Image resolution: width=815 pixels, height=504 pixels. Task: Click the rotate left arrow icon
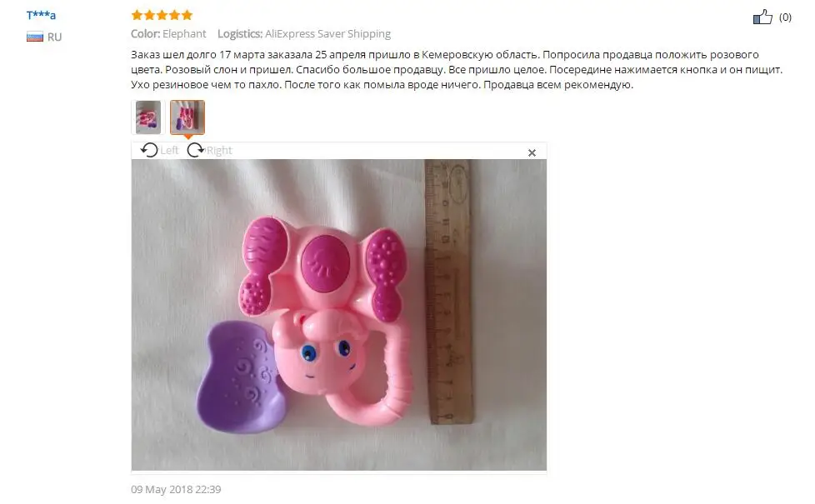[x=149, y=150]
